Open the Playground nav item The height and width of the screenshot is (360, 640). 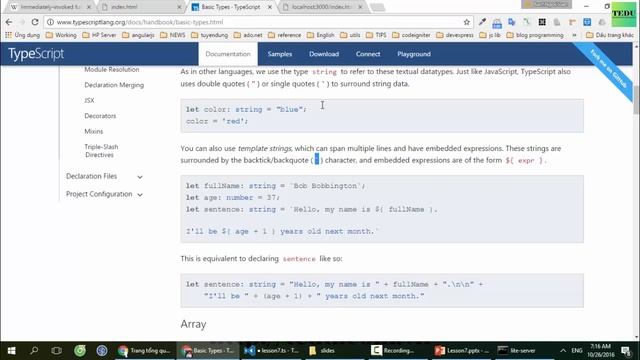pyautogui.click(x=414, y=54)
